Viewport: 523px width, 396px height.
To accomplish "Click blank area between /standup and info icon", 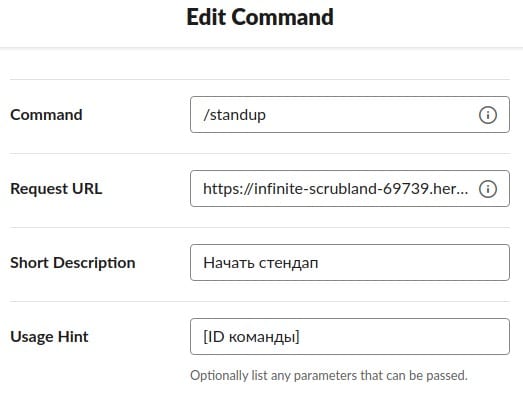I will pyautogui.click(x=372, y=115).
